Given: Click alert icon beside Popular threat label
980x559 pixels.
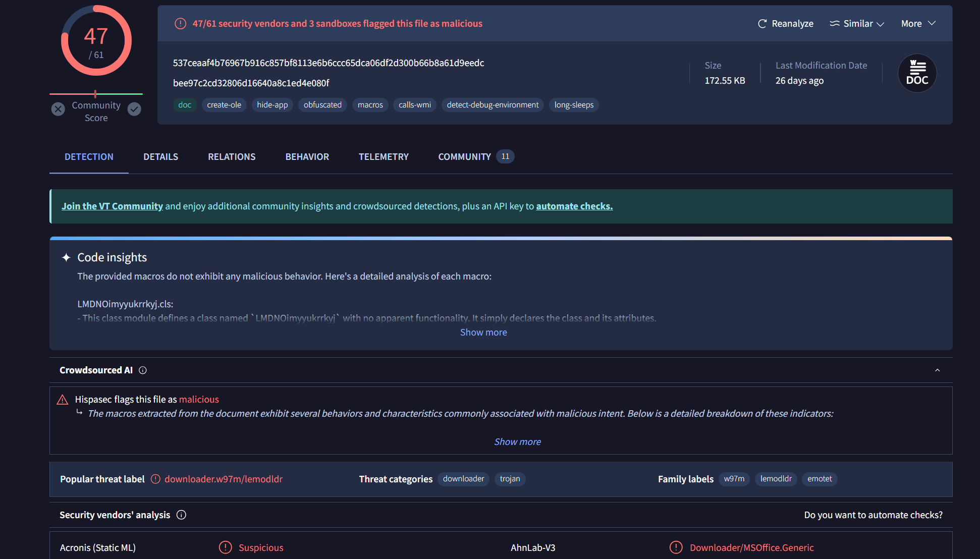Looking at the screenshot, I should click(x=155, y=479).
